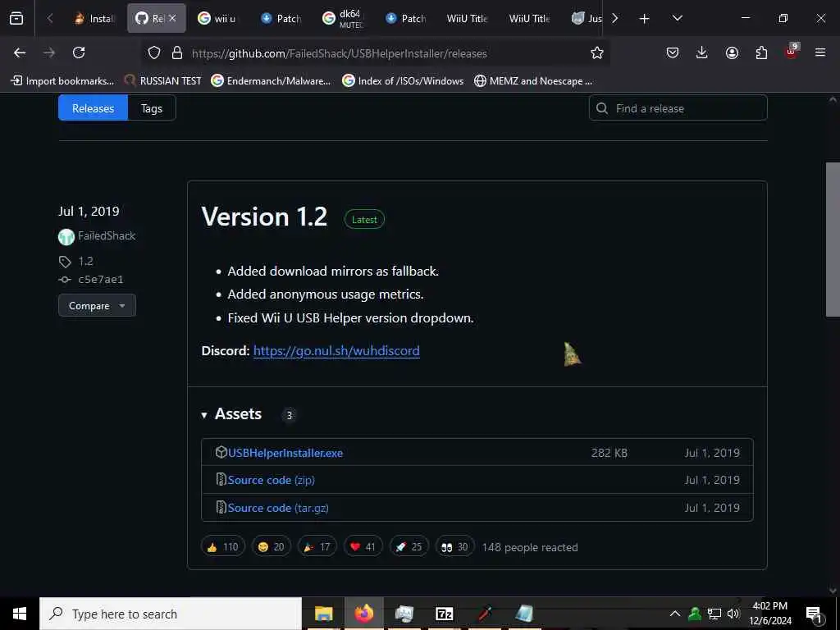Download Source code (tar.gz)
840x630 pixels.
pyautogui.click(x=278, y=508)
